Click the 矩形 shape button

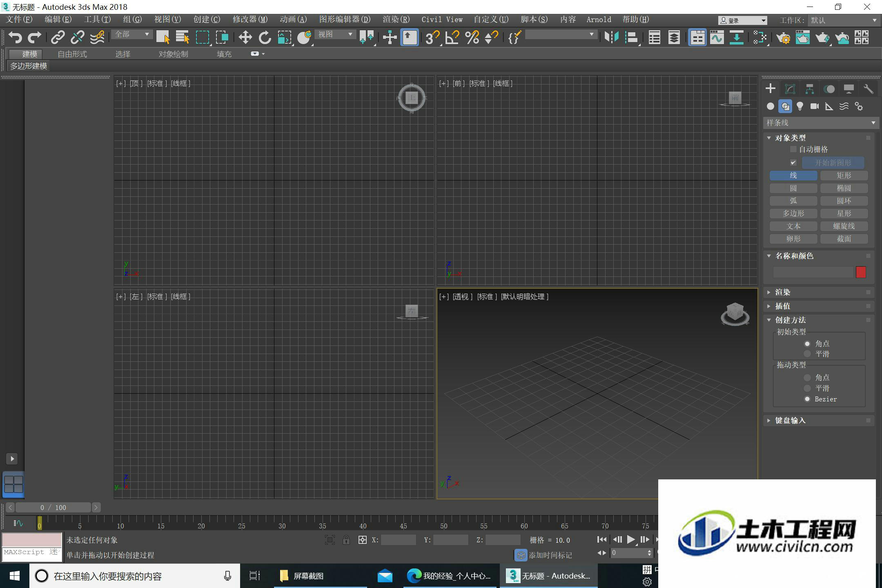coord(844,176)
